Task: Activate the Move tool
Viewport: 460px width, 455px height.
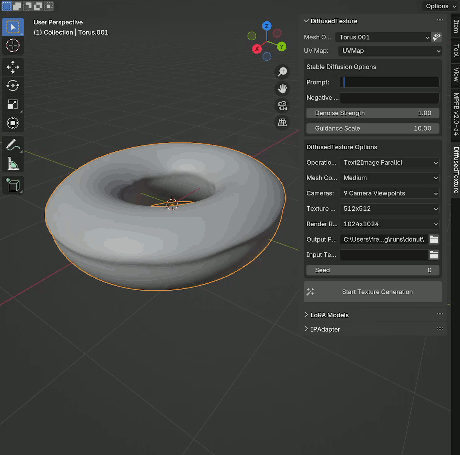Action: tap(13, 67)
